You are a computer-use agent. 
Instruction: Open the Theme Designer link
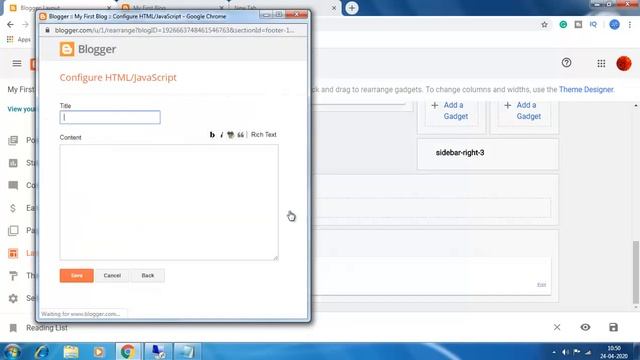point(586,89)
